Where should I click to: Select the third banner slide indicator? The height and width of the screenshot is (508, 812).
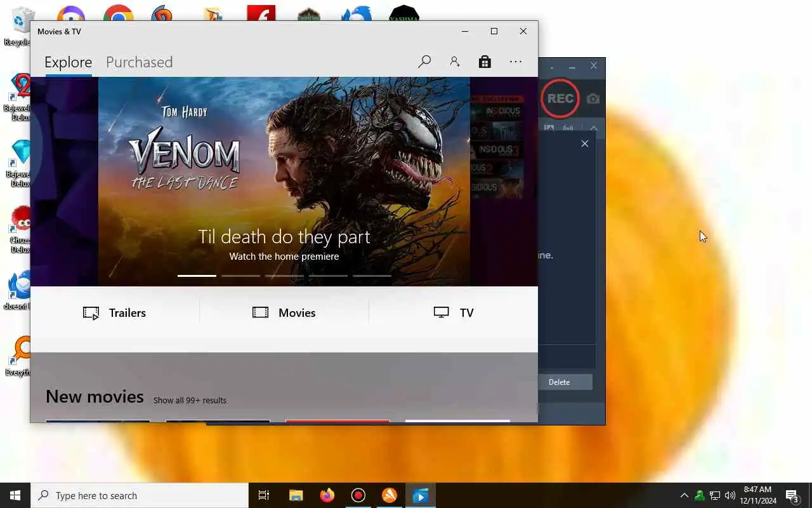(x=284, y=276)
